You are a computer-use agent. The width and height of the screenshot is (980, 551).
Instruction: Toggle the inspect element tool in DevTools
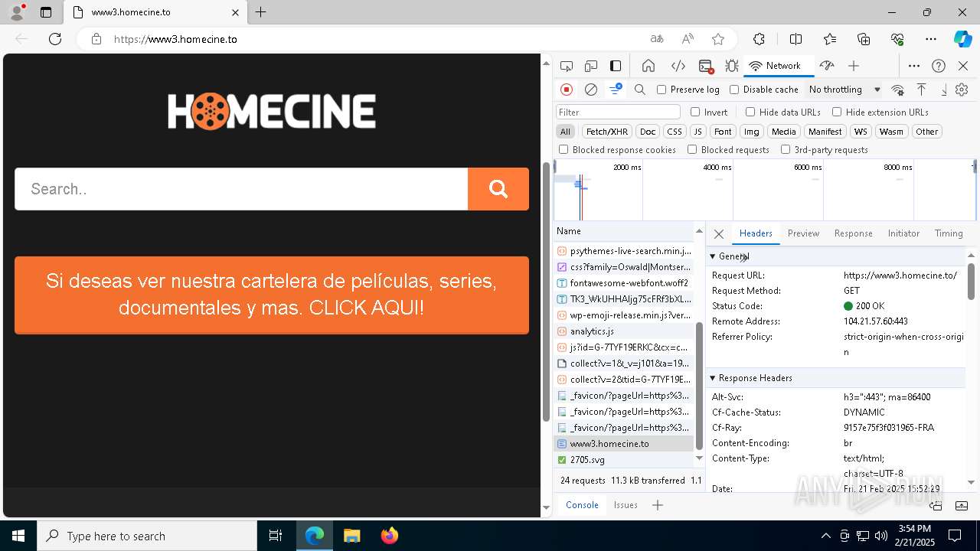point(567,66)
